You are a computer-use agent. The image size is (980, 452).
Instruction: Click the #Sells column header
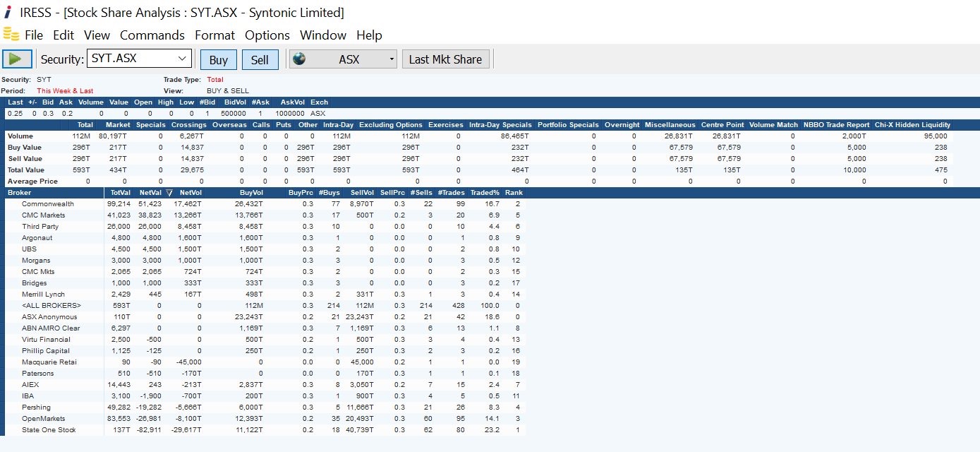coord(421,193)
